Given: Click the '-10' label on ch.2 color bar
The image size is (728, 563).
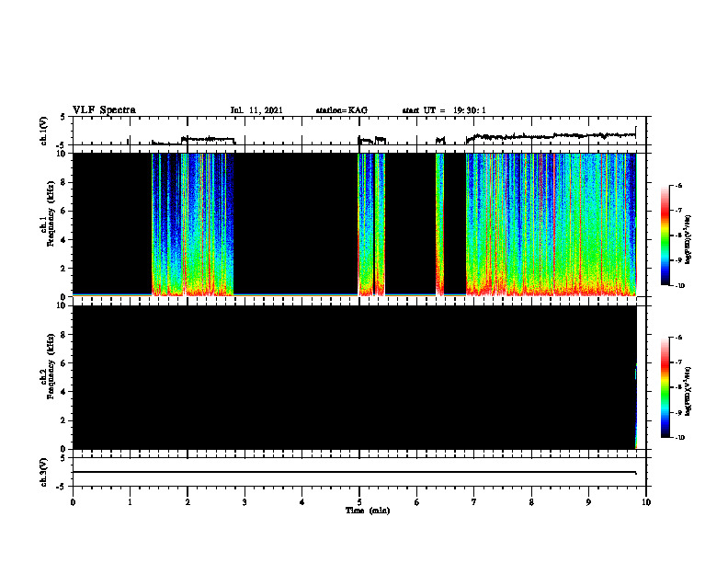Looking at the screenshot, I should point(679,438).
